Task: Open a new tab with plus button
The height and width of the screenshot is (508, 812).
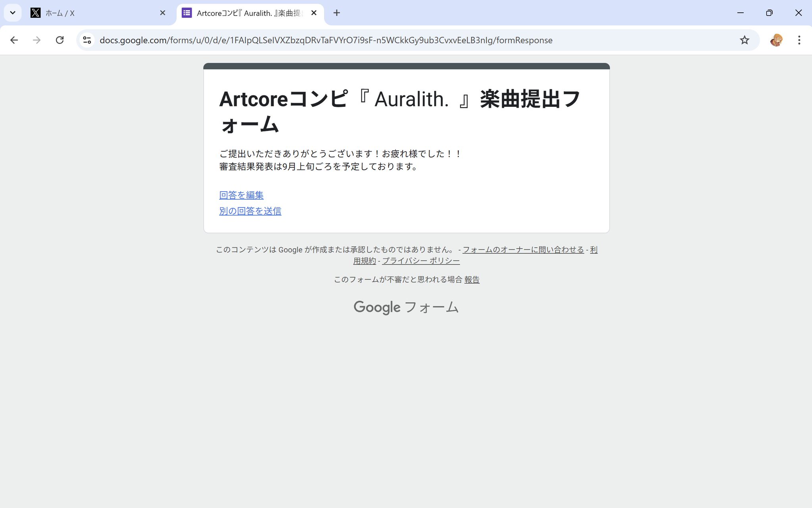Action: 337,13
